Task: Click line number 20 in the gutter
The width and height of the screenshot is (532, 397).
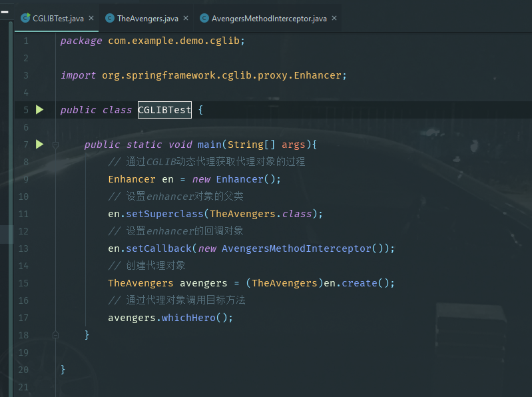Action: coord(23,370)
